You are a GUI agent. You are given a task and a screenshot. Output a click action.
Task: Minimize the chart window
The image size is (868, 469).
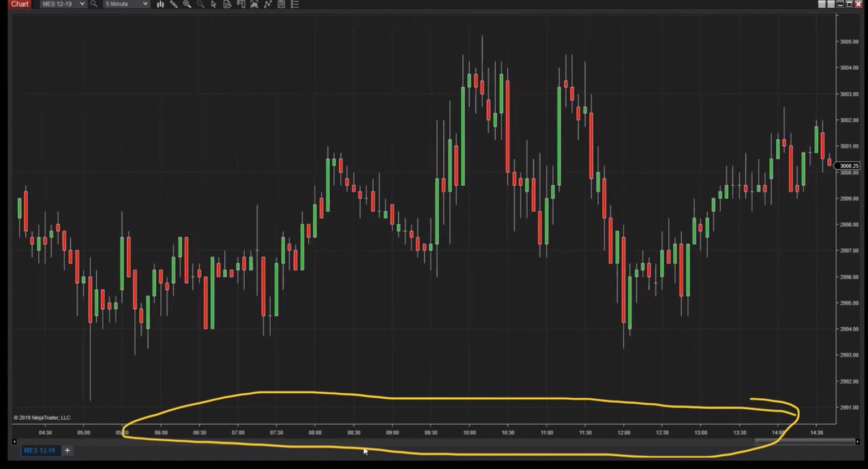(840, 4)
